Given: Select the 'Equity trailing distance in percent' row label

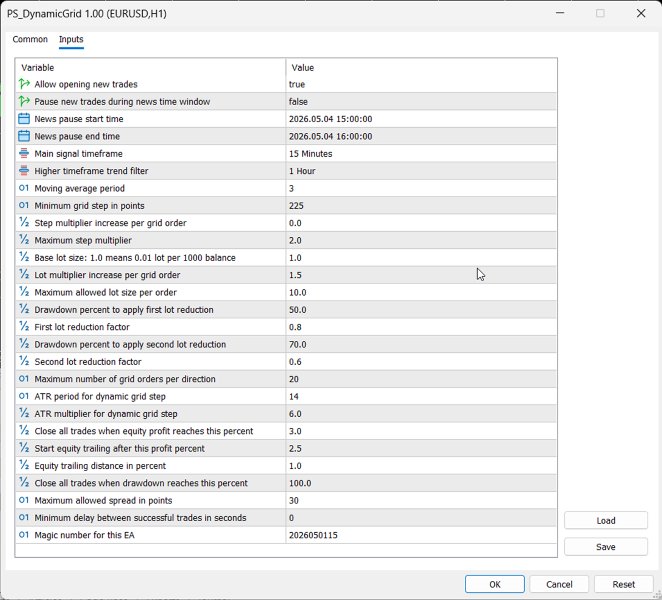Looking at the screenshot, I should point(100,465).
